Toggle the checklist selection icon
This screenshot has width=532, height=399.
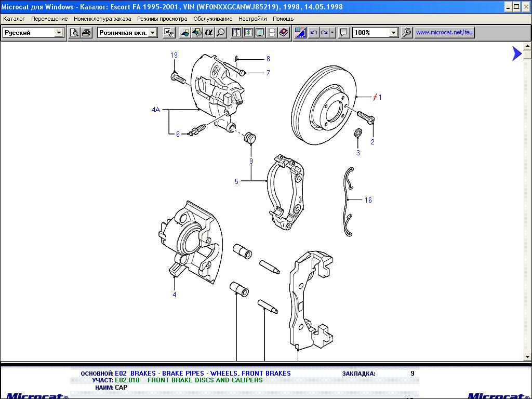click(x=169, y=33)
